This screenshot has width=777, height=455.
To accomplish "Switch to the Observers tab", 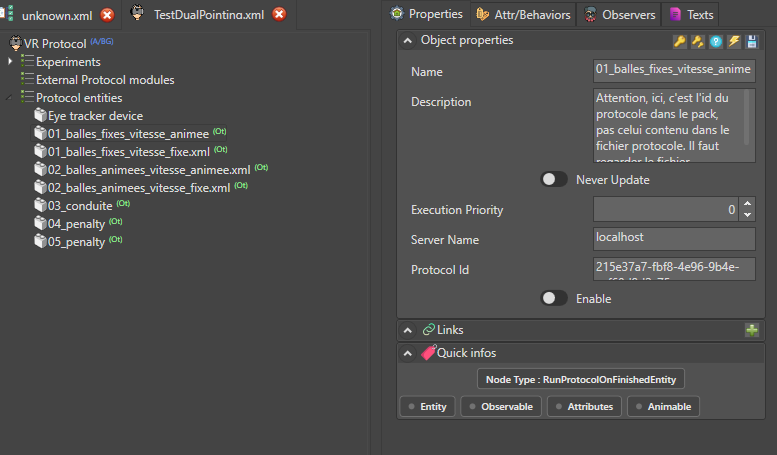I will pyautogui.click(x=619, y=14).
